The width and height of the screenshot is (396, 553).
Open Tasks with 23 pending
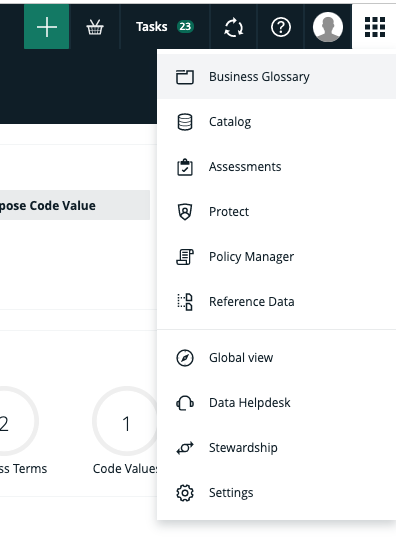click(x=165, y=27)
